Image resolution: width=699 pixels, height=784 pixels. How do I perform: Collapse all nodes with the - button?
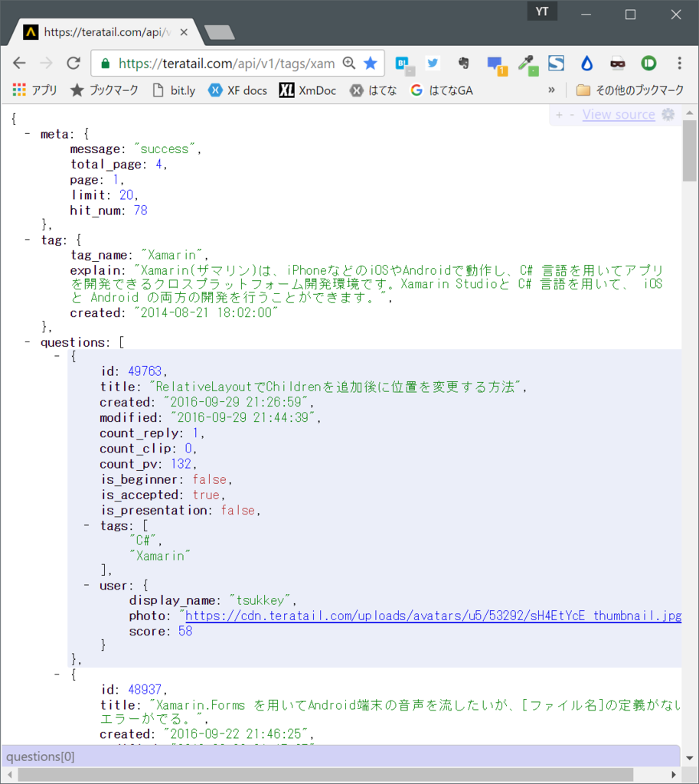click(572, 115)
